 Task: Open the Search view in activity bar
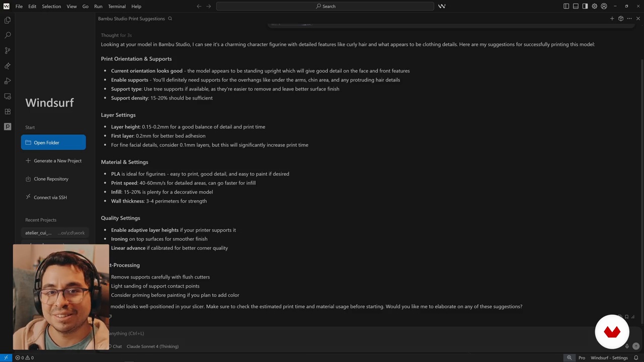click(8, 35)
